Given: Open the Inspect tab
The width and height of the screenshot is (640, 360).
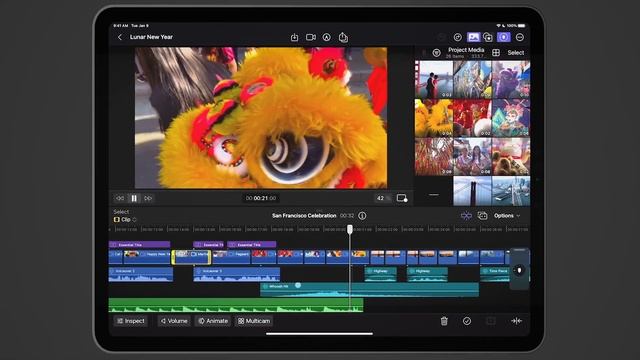Looking at the screenshot, I should (131, 321).
